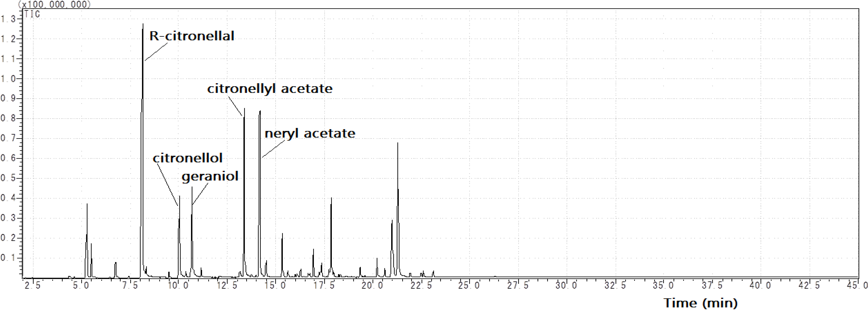Image resolution: width=868 pixels, height=310 pixels.
Task: Select the geraniol annotation text
Action: 210,176
